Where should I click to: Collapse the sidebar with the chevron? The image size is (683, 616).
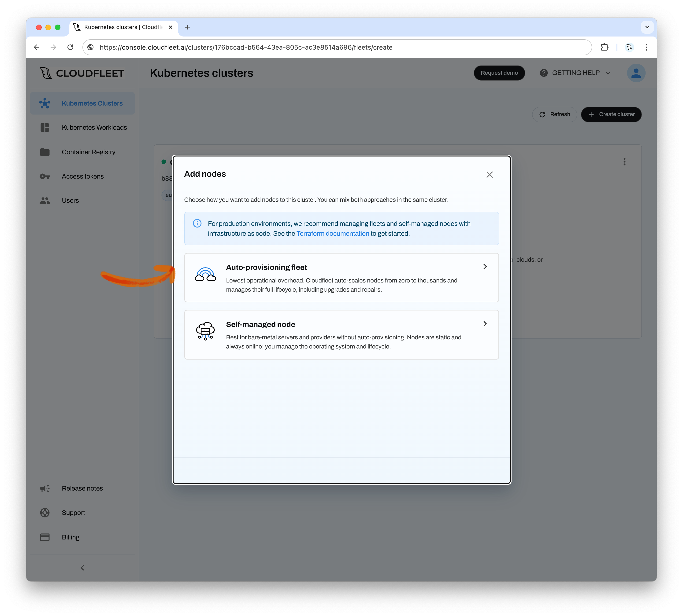[82, 568]
